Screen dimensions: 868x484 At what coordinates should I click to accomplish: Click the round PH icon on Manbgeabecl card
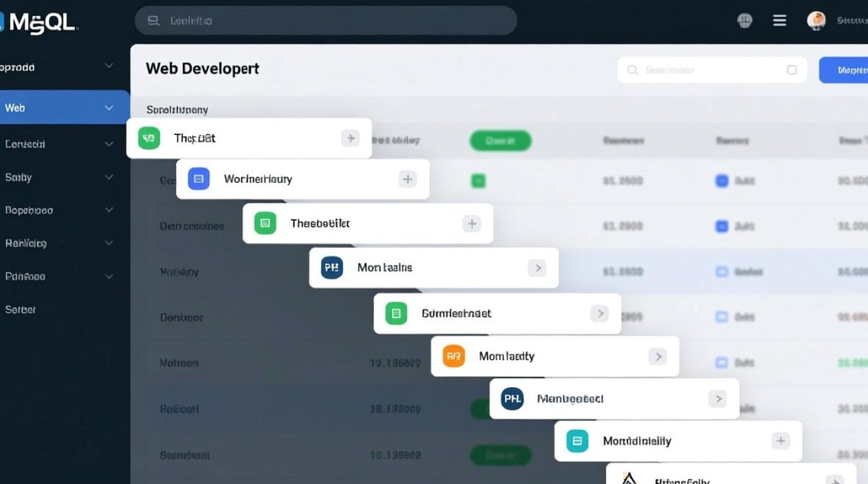[x=512, y=399]
